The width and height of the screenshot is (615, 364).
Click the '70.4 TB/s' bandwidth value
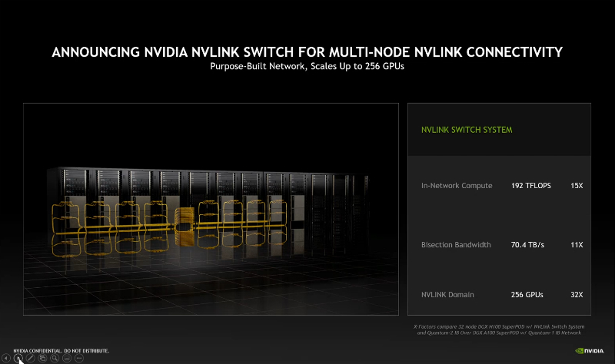527,245
